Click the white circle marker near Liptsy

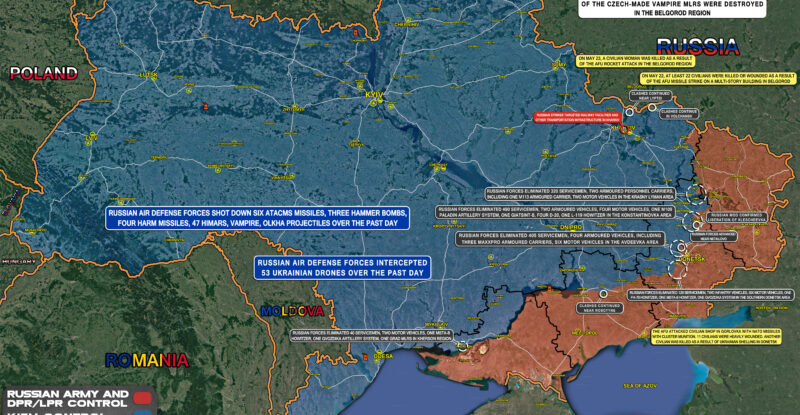click(x=630, y=112)
